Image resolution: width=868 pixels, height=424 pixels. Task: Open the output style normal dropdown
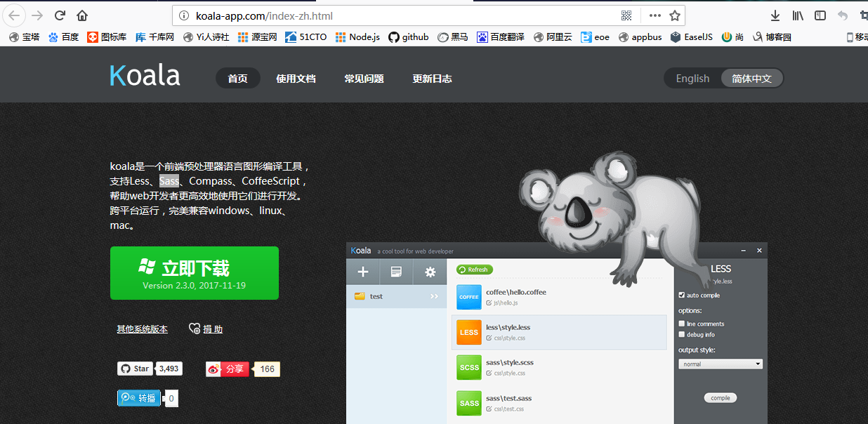(x=721, y=364)
